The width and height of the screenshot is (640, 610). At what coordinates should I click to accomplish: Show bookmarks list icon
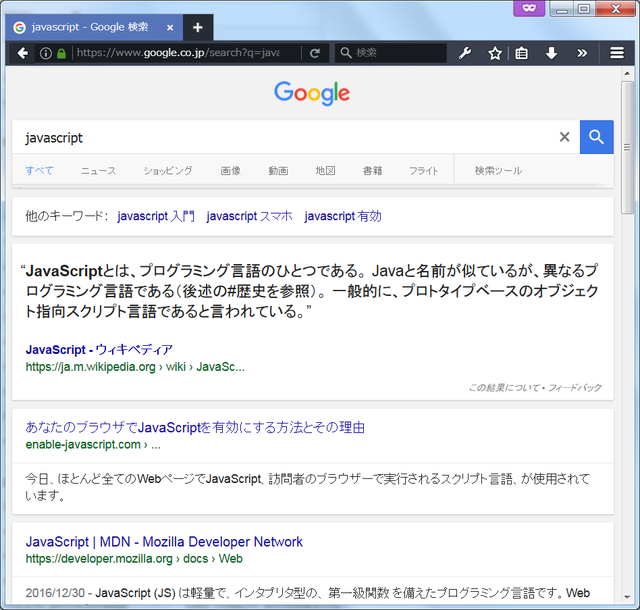[521, 53]
